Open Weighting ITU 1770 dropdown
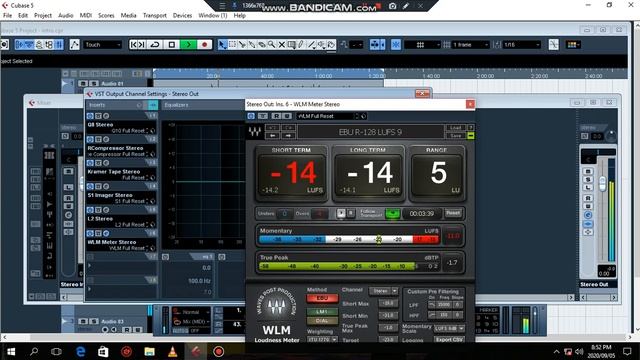 (322, 339)
